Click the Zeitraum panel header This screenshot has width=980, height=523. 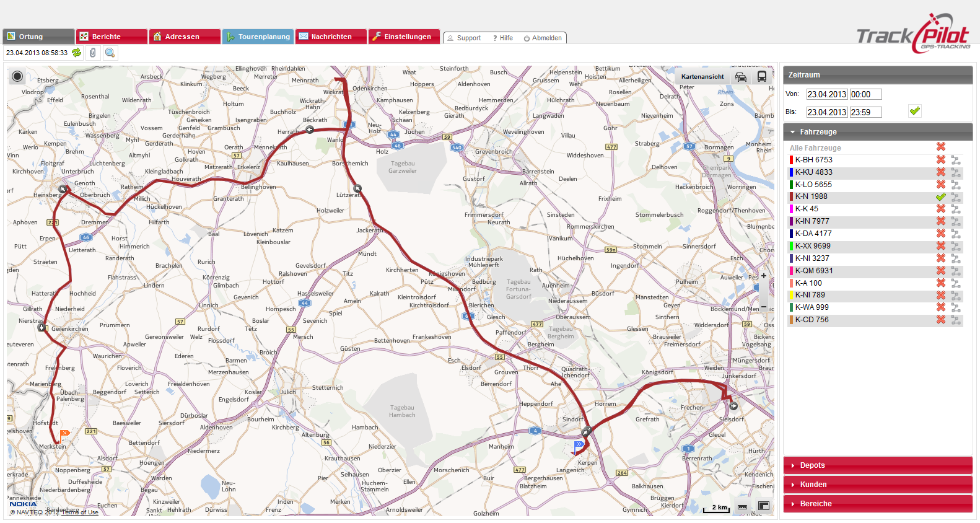(x=878, y=75)
